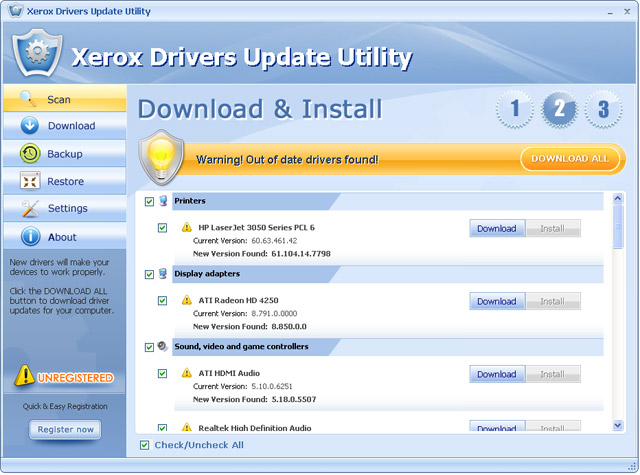
Task: Click the Register now button
Action: click(x=65, y=430)
